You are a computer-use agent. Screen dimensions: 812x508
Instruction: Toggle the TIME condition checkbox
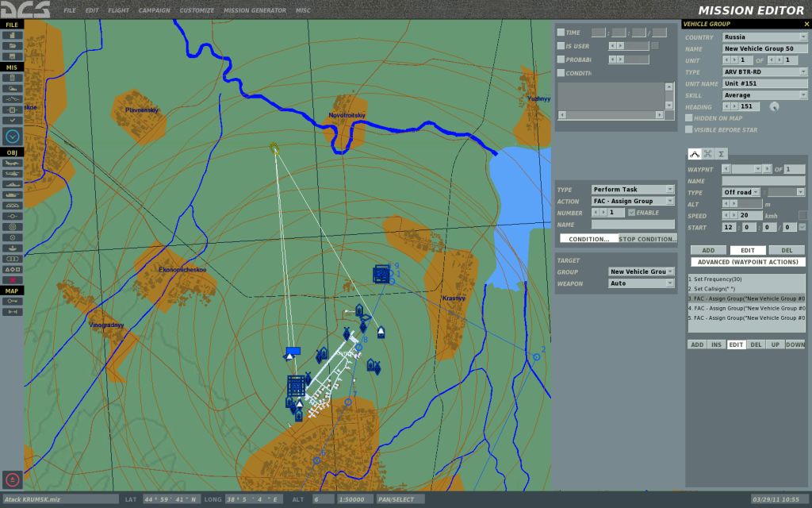point(561,32)
